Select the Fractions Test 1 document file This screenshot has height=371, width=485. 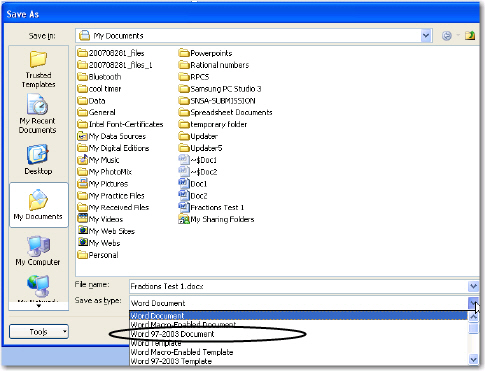tap(211, 207)
